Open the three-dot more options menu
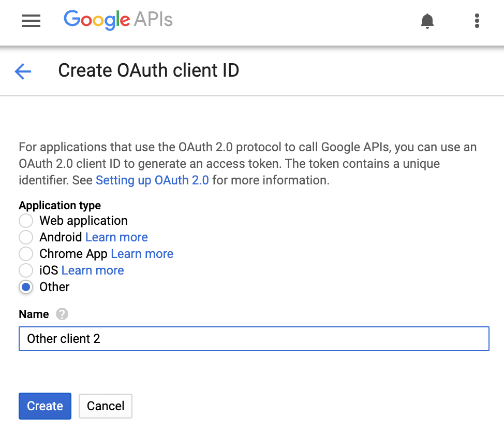This screenshot has width=504, height=432. pos(477,21)
